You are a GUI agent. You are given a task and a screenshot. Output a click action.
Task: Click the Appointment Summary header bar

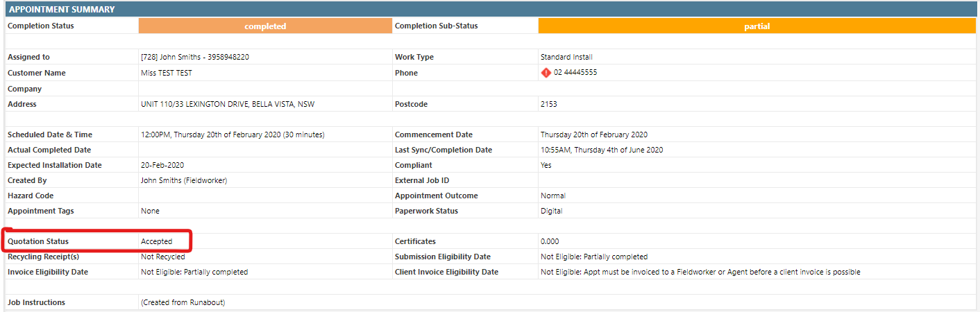click(x=490, y=10)
